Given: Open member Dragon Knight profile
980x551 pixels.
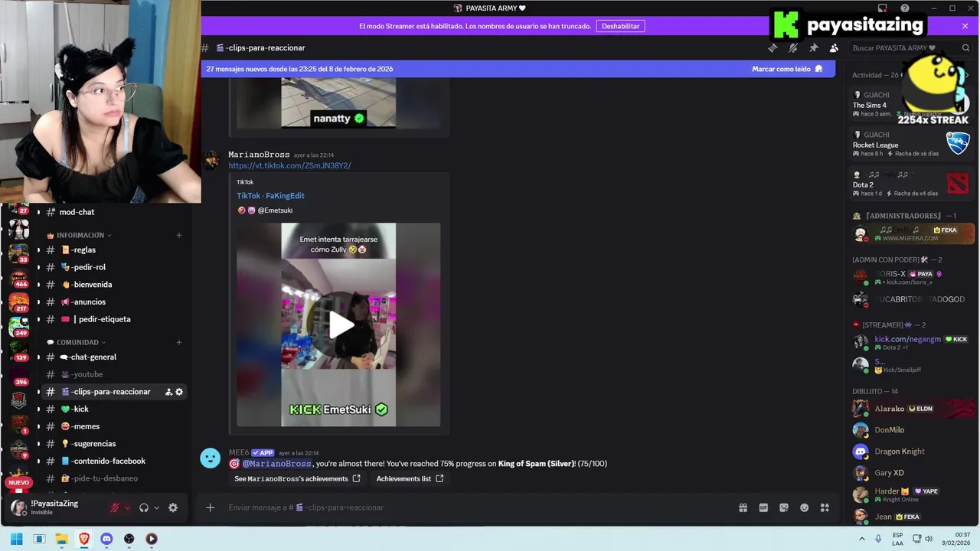Looking at the screenshot, I should click(x=911, y=452).
